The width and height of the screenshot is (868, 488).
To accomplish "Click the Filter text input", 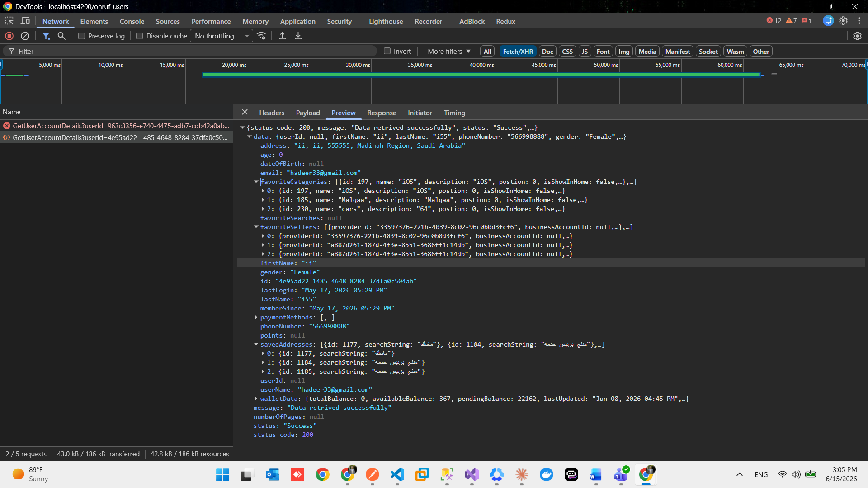I will 190,52.
